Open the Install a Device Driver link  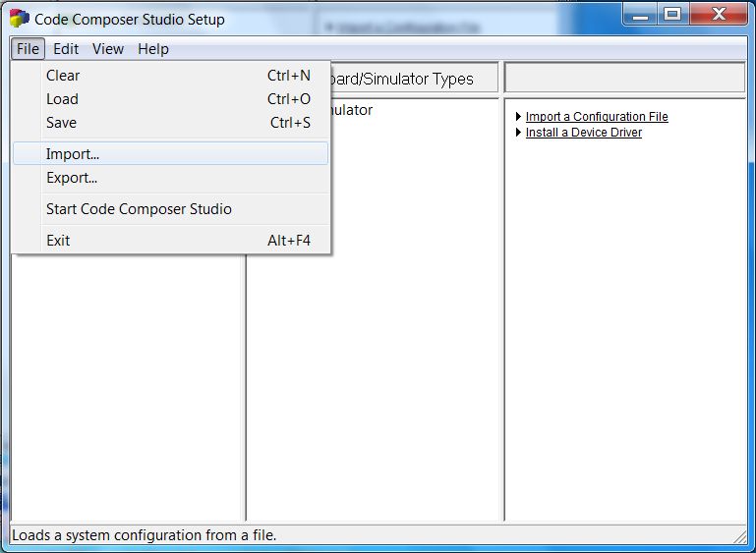pyautogui.click(x=583, y=132)
